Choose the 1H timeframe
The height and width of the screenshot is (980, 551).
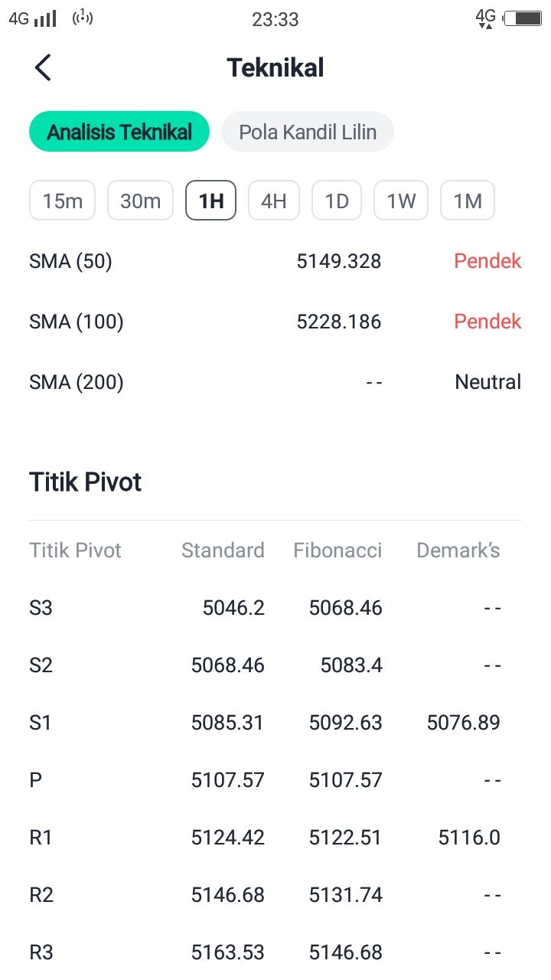pyautogui.click(x=211, y=201)
